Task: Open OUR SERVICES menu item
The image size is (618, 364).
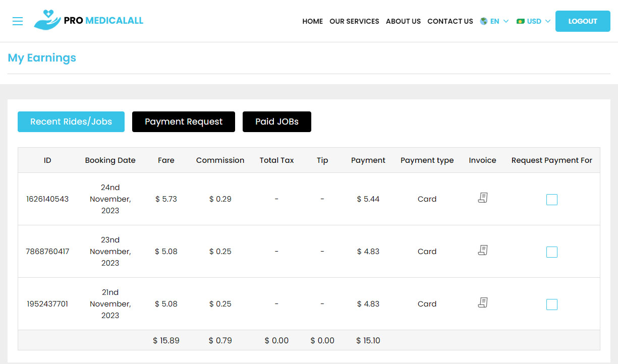Action: 354,21
